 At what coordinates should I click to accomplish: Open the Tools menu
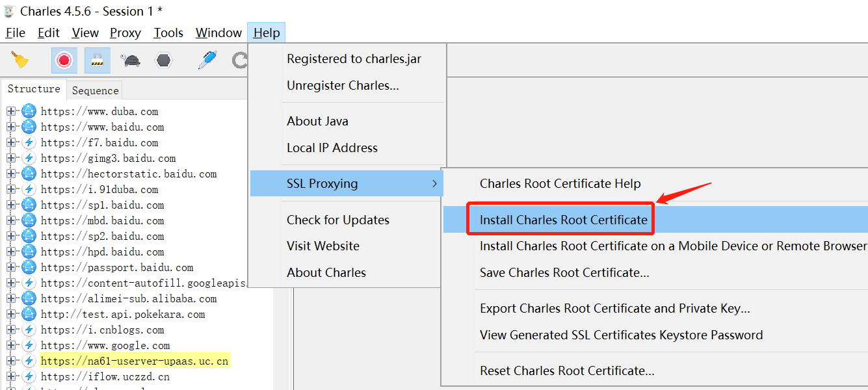point(168,32)
